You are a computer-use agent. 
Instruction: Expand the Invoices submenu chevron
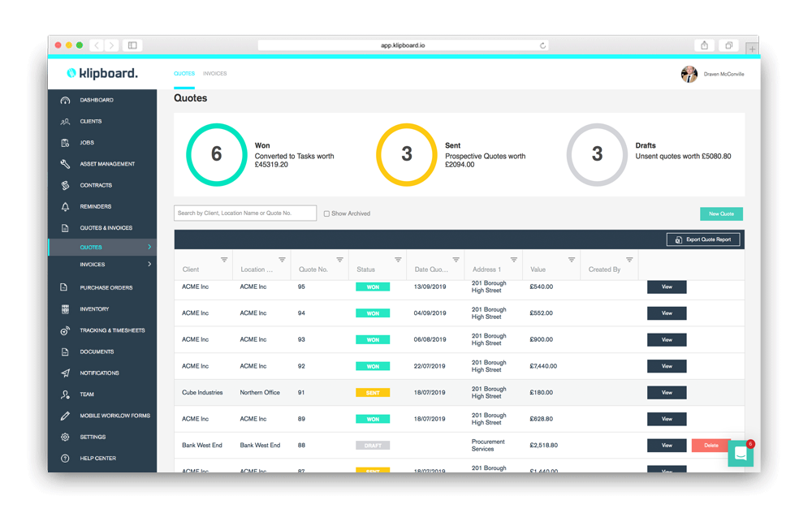pyautogui.click(x=149, y=264)
